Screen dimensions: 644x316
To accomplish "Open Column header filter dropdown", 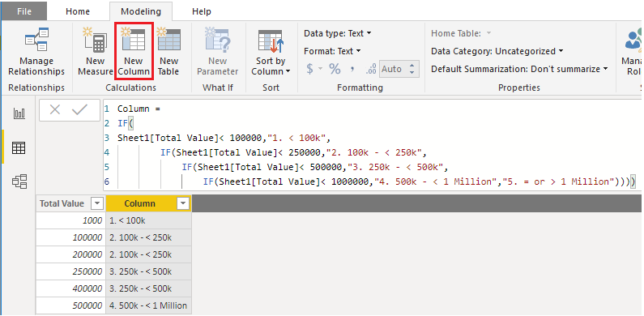I will 183,203.
